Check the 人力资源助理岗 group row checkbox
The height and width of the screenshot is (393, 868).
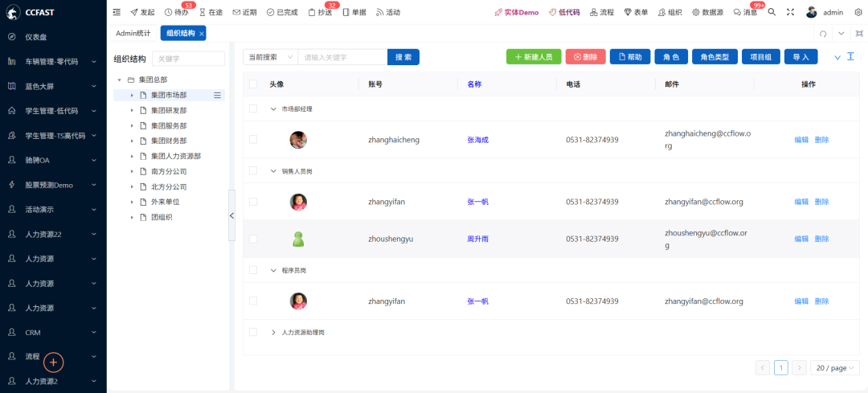(x=253, y=332)
